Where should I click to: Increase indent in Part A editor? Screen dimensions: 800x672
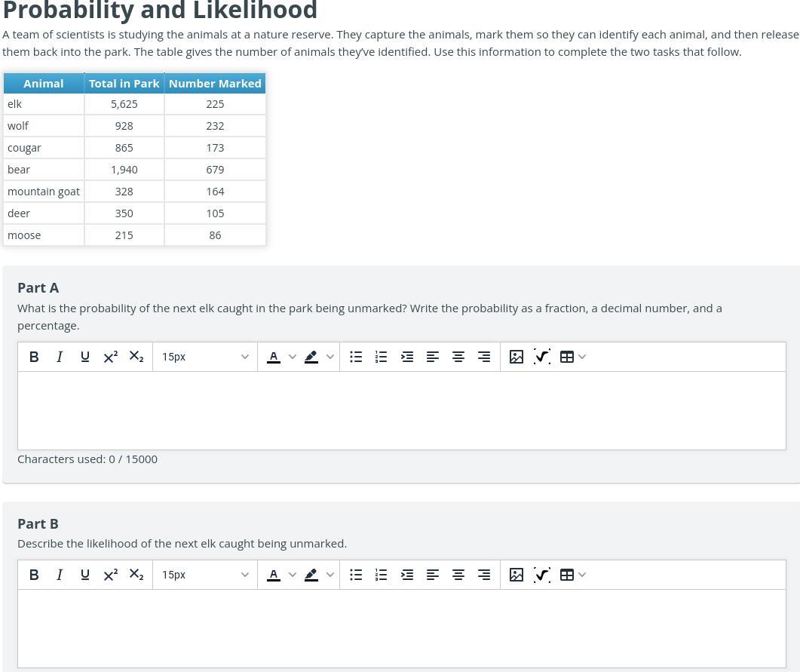(x=407, y=357)
